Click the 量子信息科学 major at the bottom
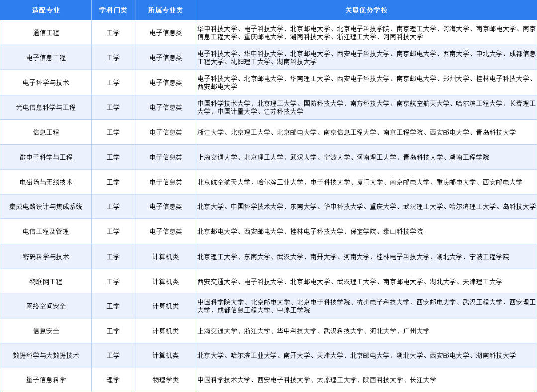This screenshot has height=392, width=537. coord(46,379)
